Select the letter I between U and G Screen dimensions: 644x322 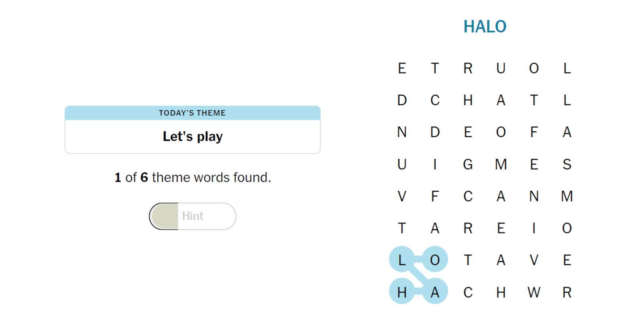[x=435, y=164]
